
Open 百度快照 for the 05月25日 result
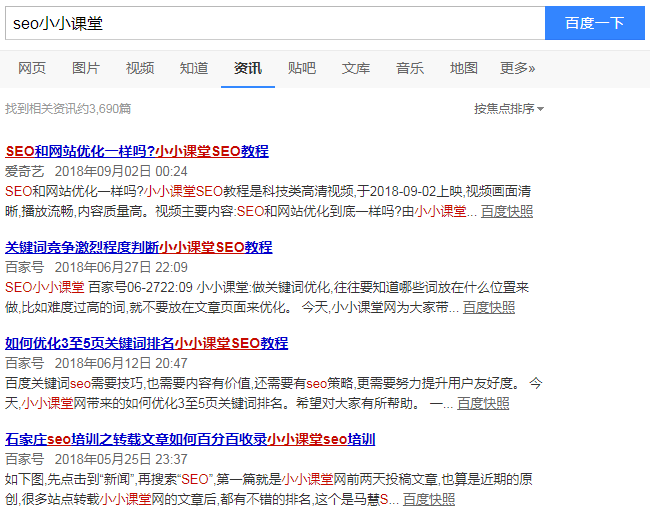429,499
